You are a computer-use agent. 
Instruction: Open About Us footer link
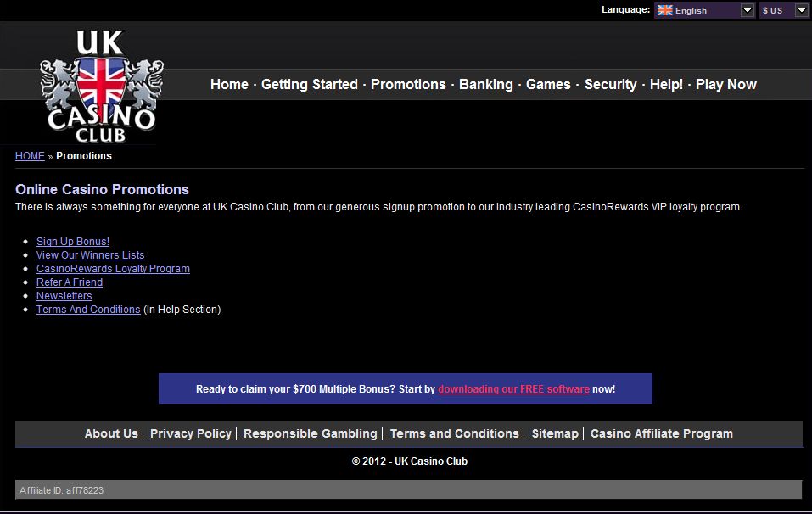tap(111, 433)
